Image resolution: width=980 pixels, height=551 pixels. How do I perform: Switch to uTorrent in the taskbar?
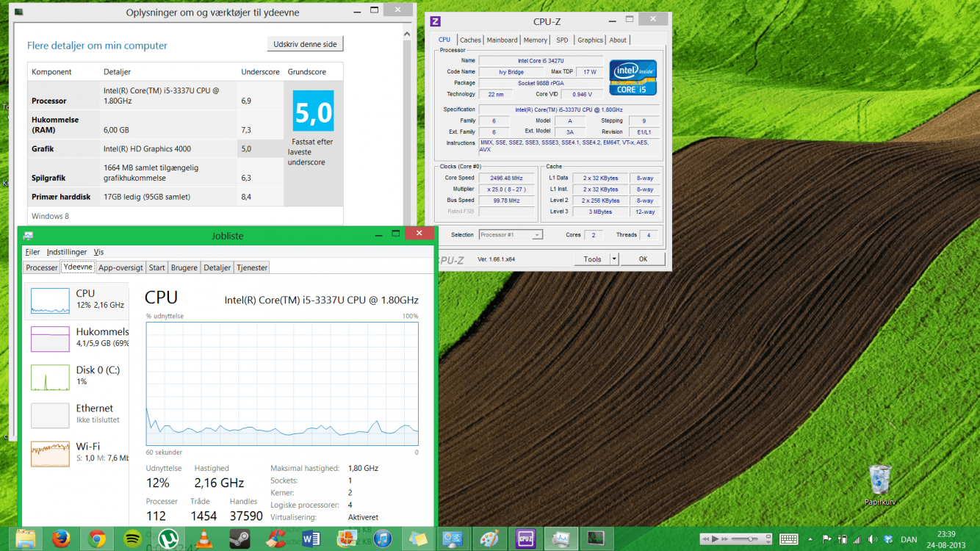point(168,539)
